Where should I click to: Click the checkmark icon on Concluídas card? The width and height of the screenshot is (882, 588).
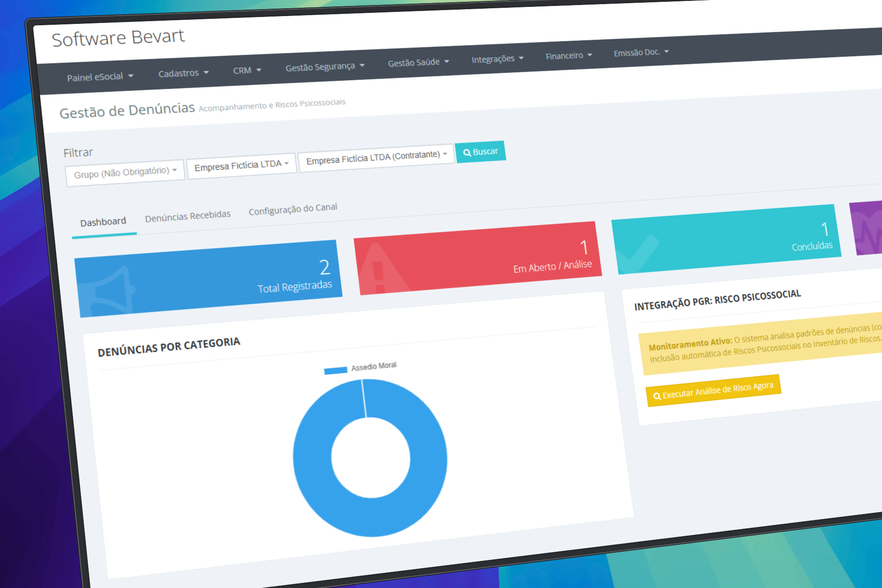tap(637, 254)
